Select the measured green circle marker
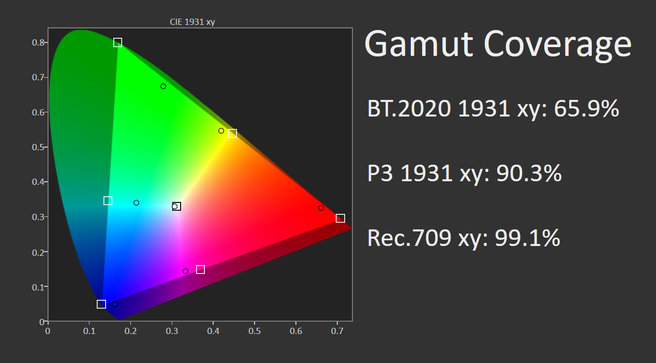 pyautogui.click(x=163, y=86)
